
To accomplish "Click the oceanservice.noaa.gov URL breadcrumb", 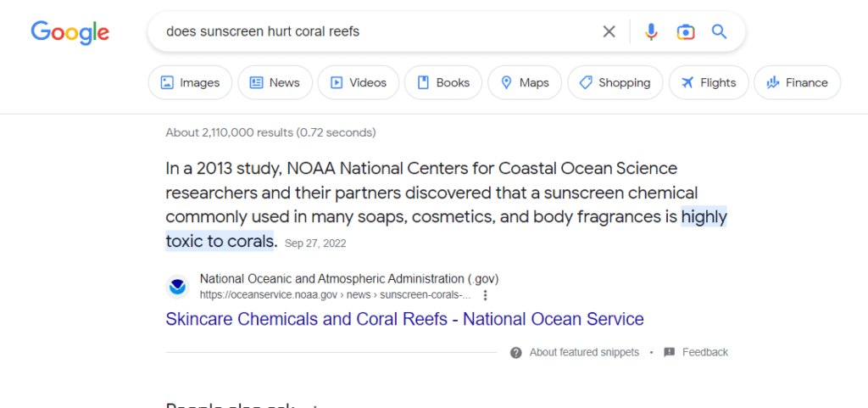I will tap(336, 295).
